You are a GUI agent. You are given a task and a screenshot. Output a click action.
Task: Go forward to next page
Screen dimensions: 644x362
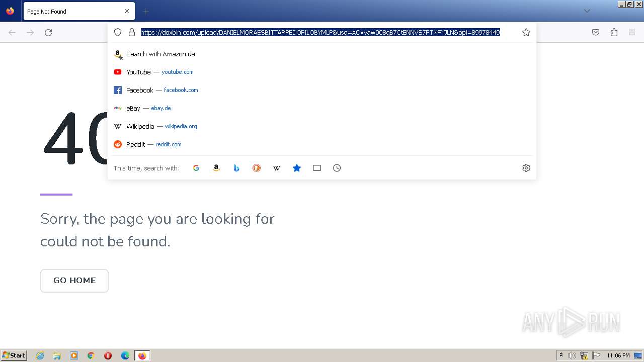(30, 33)
